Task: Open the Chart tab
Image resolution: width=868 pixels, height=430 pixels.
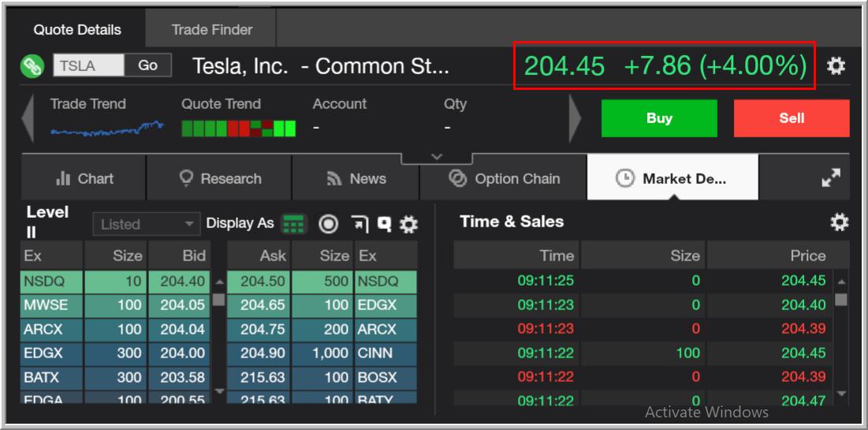Action: point(84,178)
